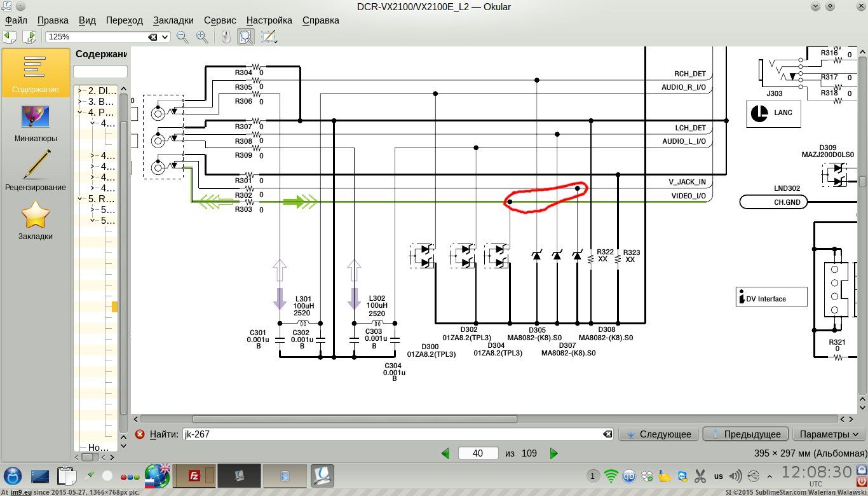Open the 125% zoom level dropdown
The width and height of the screenshot is (868, 496).
point(166,37)
